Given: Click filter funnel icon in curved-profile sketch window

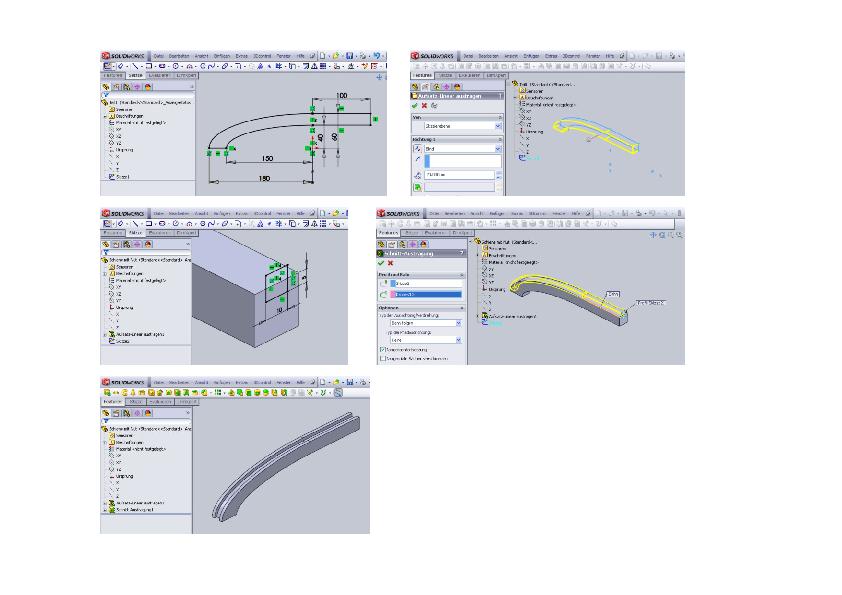Looking at the screenshot, I should click(106, 95).
